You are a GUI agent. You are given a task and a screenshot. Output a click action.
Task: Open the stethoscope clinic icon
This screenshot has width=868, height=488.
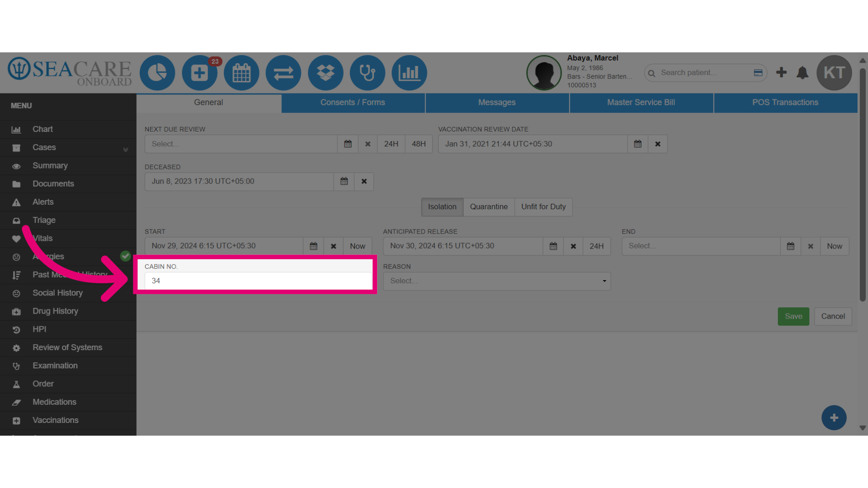pyautogui.click(x=368, y=73)
